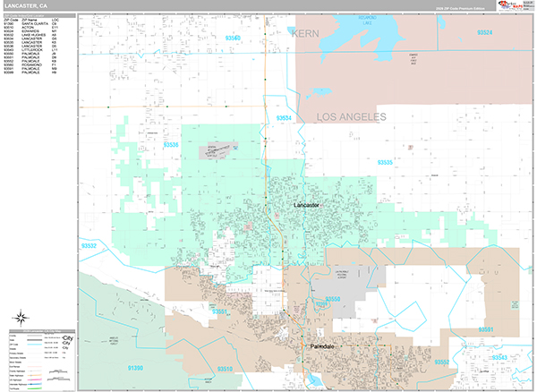
Task: Click the 93510 ZIP label on map
Action: 225,369
